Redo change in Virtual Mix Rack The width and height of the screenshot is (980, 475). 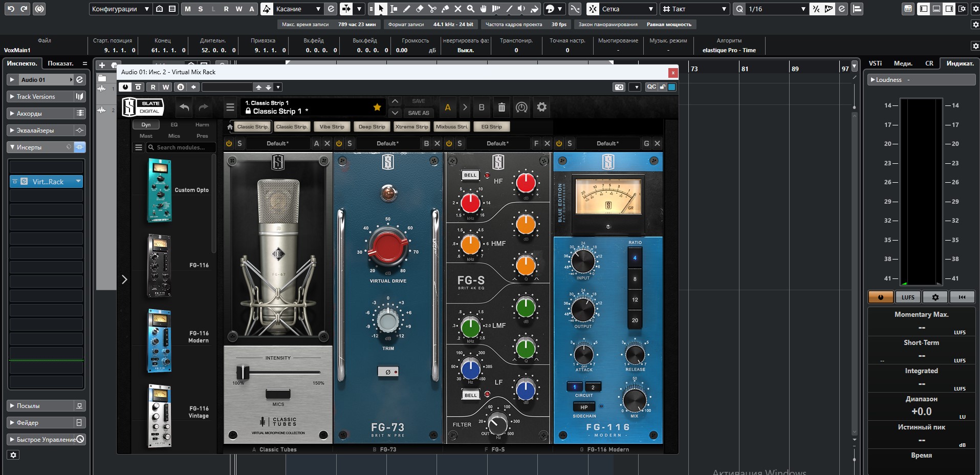pyautogui.click(x=203, y=107)
